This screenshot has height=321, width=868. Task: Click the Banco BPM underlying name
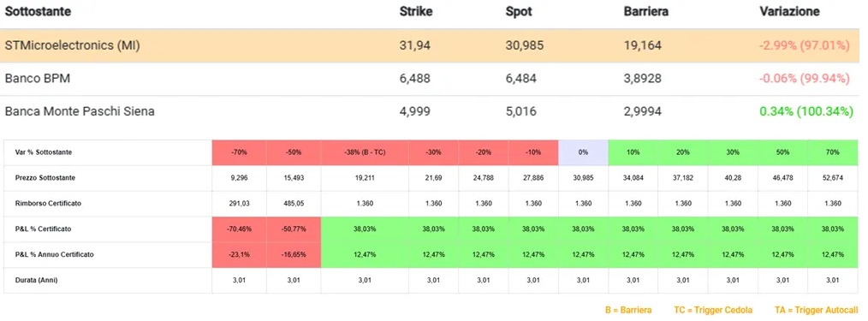37,79
